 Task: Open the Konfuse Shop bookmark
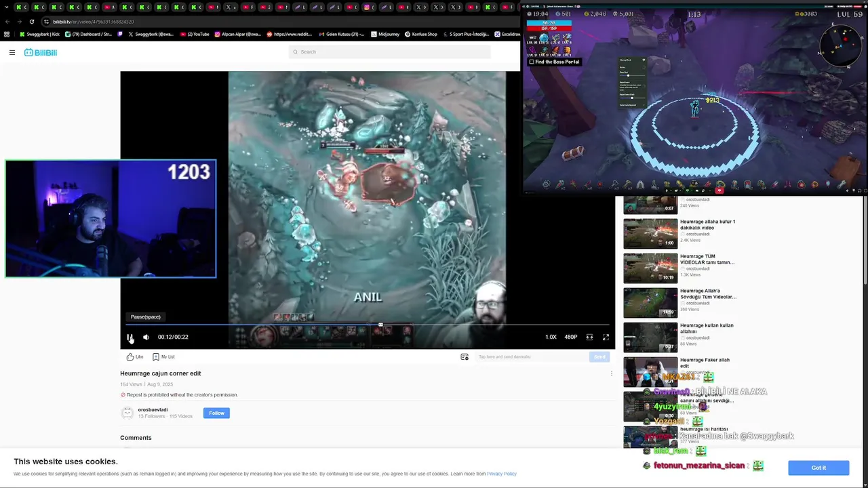[421, 34]
